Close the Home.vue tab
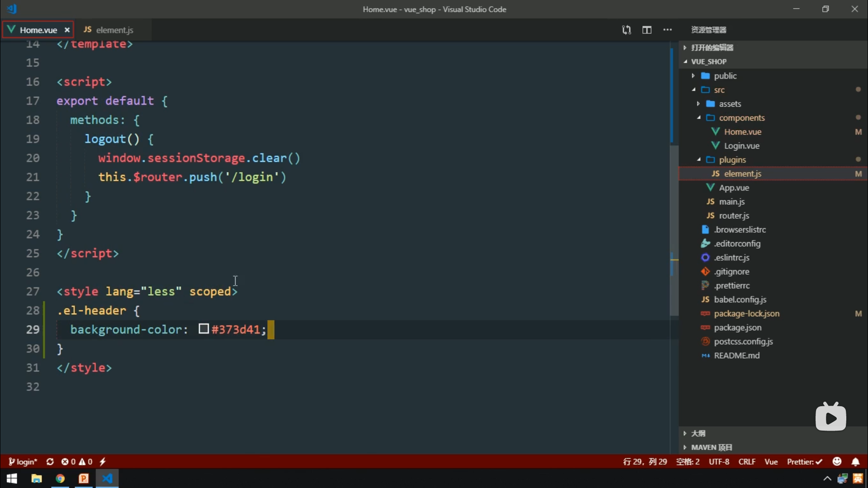 pyautogui.click(x=67, y=30)
